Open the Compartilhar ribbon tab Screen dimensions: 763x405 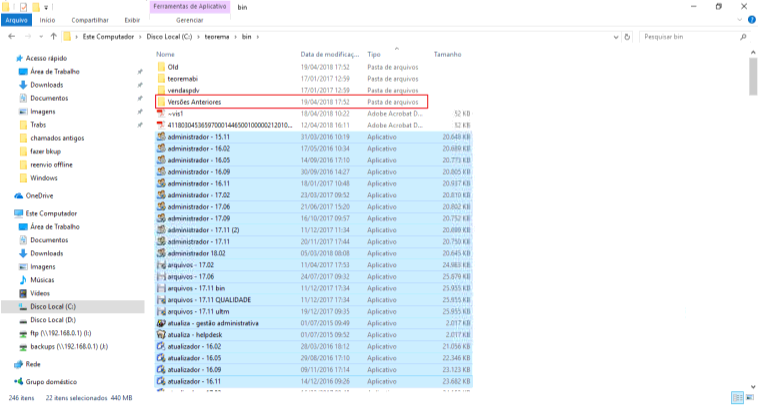point(90,20)
